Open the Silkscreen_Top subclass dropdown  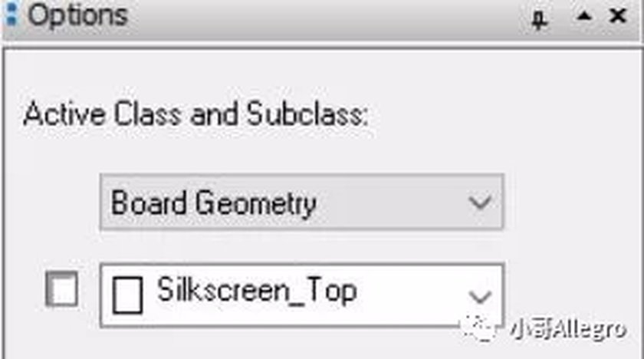tap(301, 296)
